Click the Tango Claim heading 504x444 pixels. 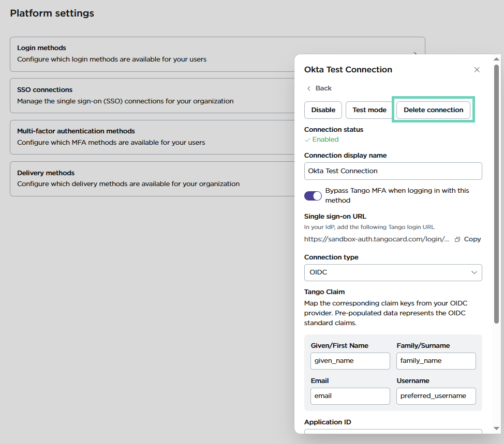point(324,292)
